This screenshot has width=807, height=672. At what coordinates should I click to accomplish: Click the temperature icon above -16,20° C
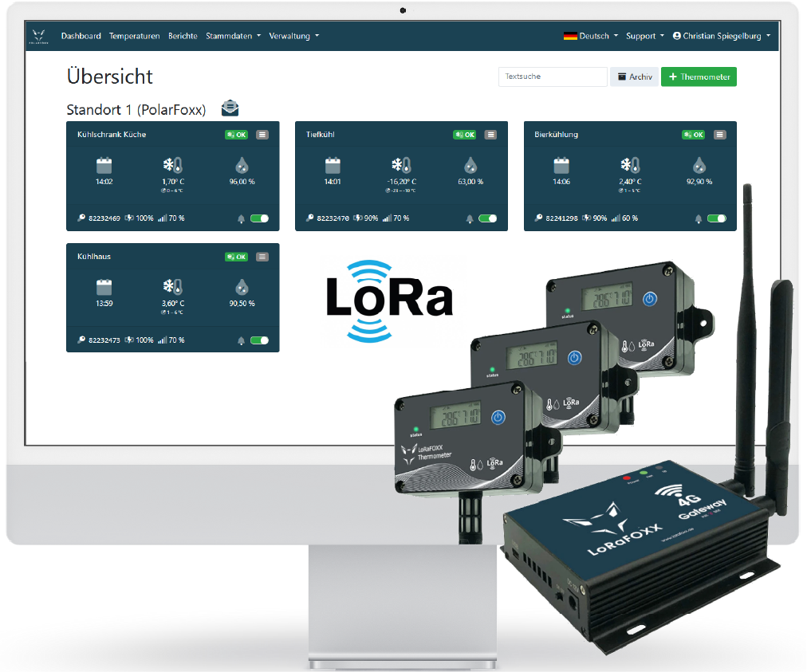[x=401, y=165]
